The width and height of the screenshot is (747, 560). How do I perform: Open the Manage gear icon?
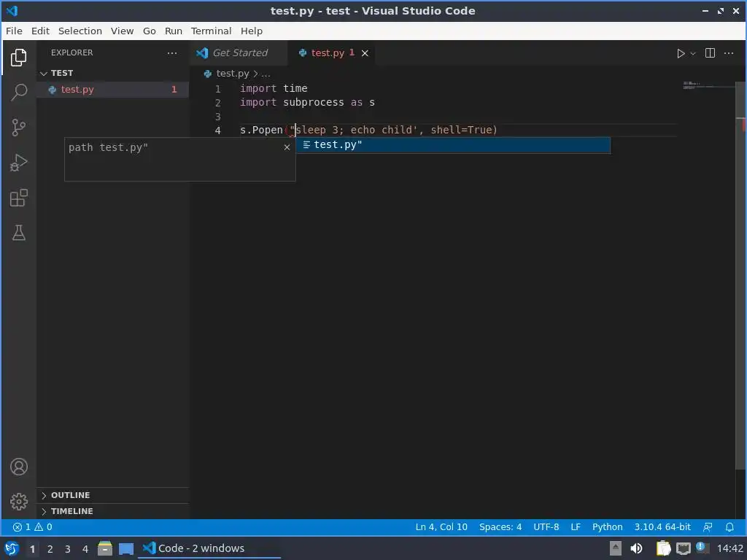point(18,502)
